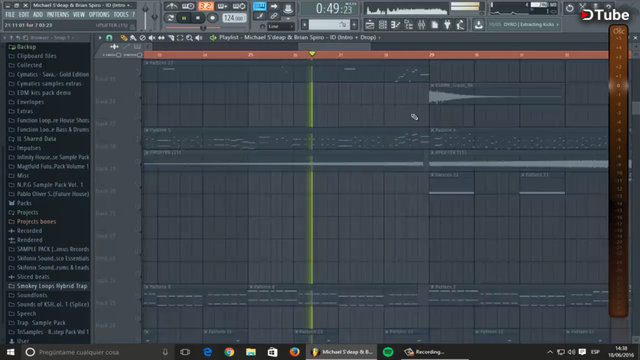The height and width of the screenshot is (360, 640).
Task: Open the TOOLS menu
Action: point(121,14)
